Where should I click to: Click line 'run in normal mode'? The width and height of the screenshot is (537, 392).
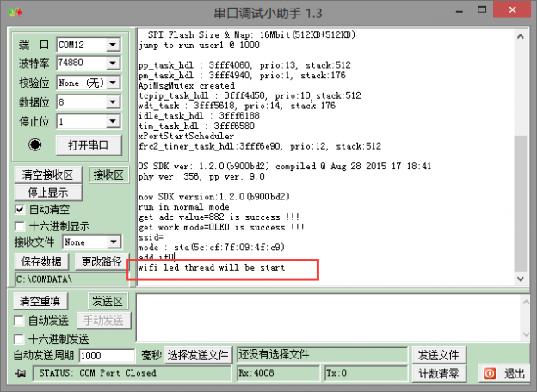(x=183, y=207)
